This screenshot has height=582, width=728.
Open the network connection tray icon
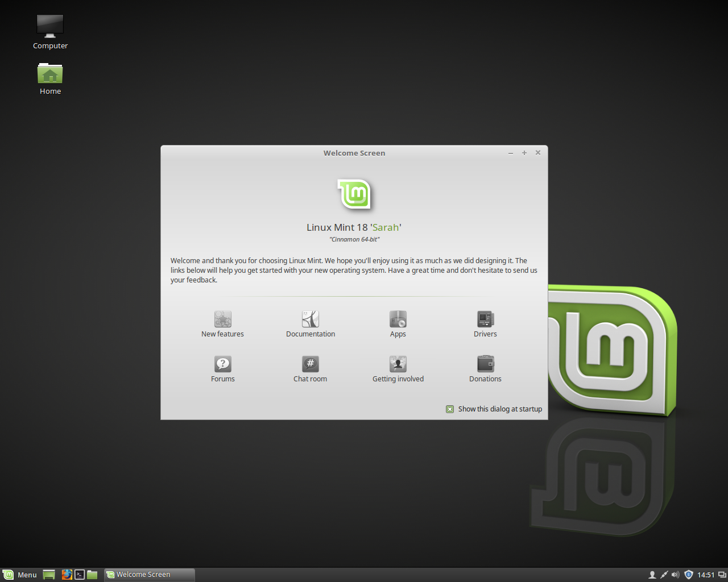pyautogui.click(x=664, y=575)
